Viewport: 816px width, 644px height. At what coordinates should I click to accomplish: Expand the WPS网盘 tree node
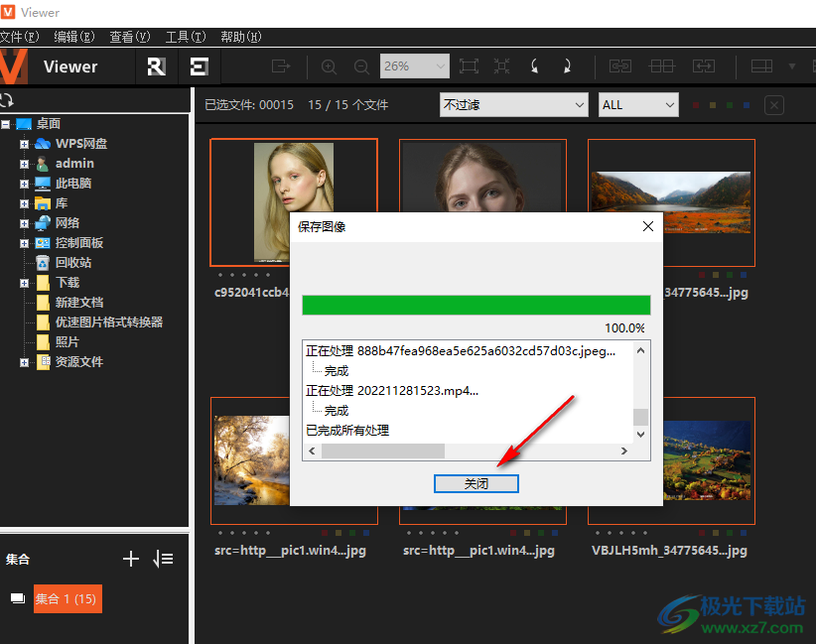(24, 144)
